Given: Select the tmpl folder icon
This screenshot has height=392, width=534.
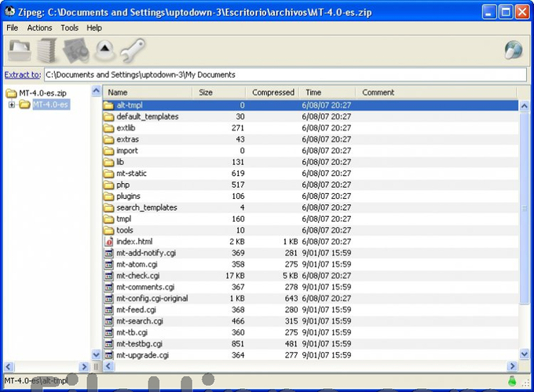Looking at the screenshot, I should 108,219.
